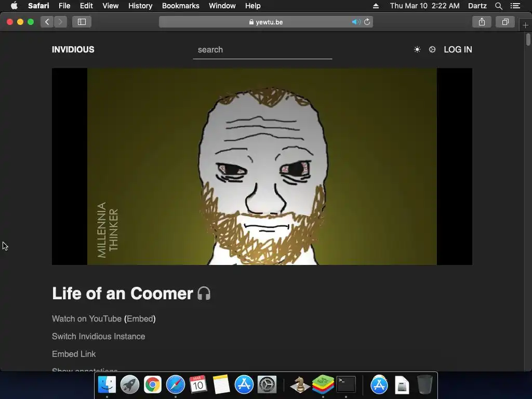Open Switch Invidious Instance link
This screenshot has height=399, width=532.
(98, 337)
